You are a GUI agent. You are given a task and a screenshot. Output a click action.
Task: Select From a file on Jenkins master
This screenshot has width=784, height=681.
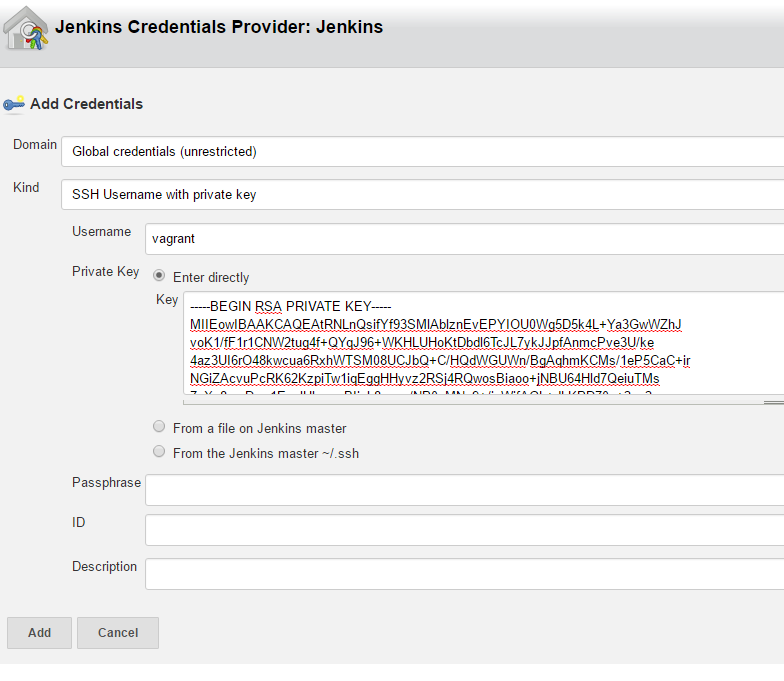tap(159, 426)
